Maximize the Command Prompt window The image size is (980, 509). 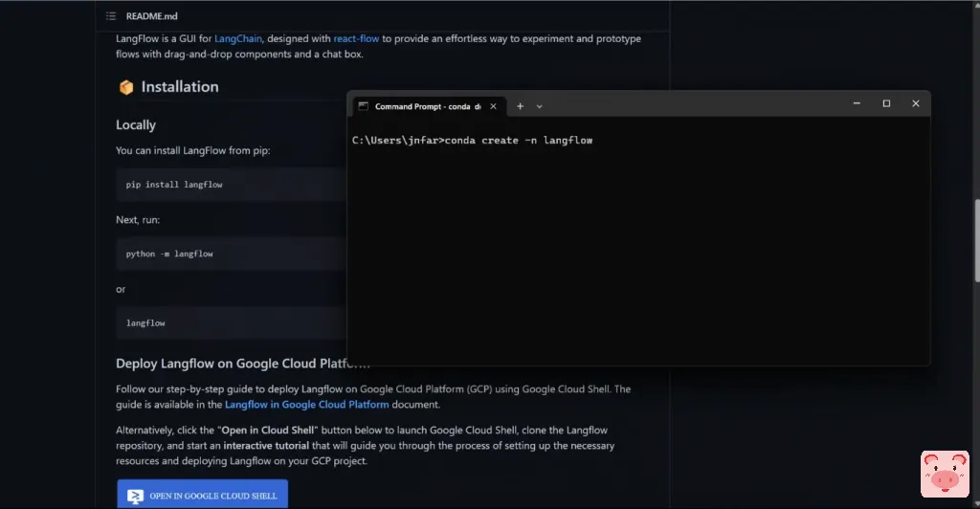(886, 103)
